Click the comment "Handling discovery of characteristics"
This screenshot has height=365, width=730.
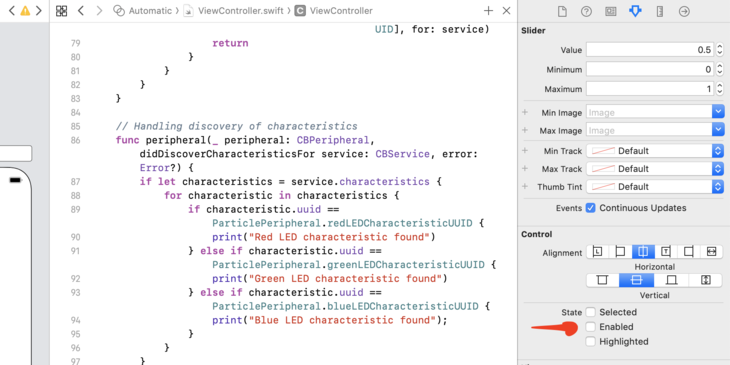pos(237,126)
